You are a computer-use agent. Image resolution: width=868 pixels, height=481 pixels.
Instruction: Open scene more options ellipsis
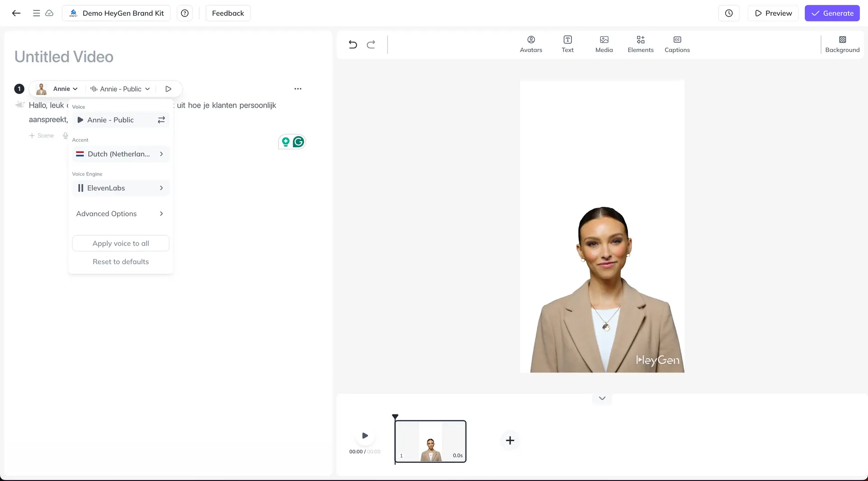point(298,89)
